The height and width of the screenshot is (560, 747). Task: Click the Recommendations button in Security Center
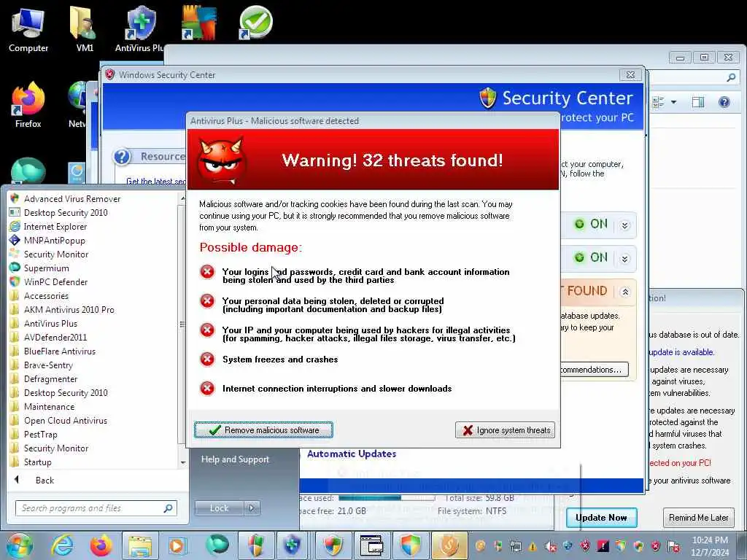tap(594, 370)
